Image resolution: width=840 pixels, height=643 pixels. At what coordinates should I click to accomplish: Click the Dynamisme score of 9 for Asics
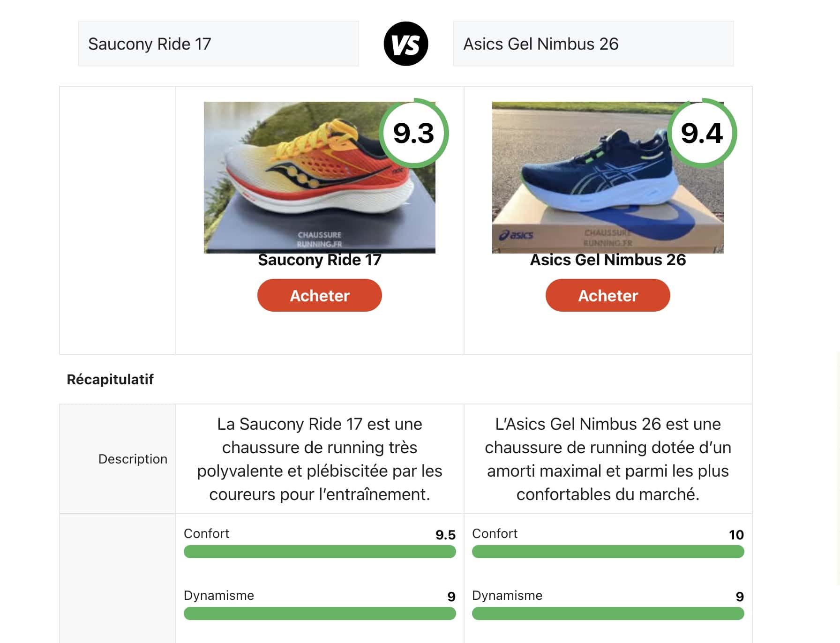[x=739, y=596]
